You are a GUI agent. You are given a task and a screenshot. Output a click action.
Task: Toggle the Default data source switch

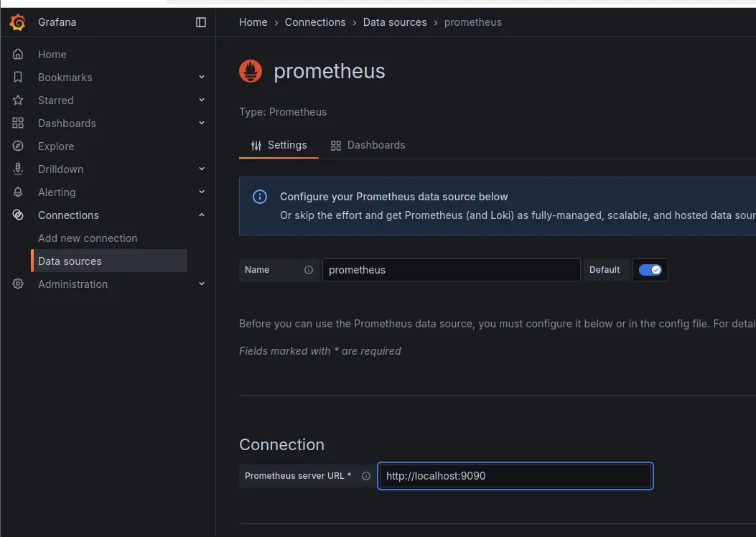650,270
